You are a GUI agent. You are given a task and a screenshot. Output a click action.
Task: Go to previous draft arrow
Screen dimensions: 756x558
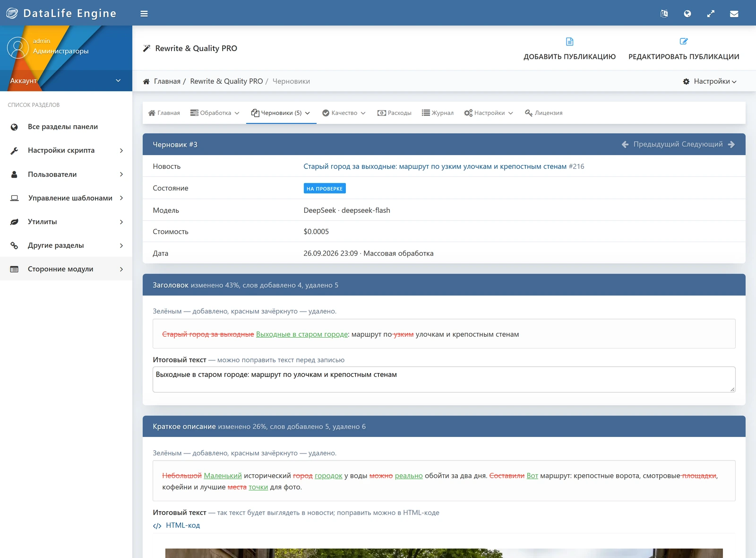625,144
